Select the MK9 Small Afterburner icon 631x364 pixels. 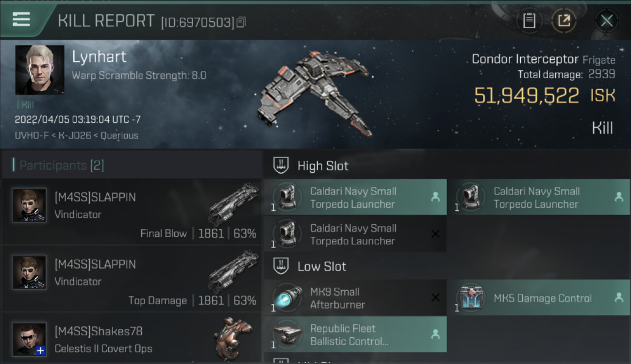287,298
